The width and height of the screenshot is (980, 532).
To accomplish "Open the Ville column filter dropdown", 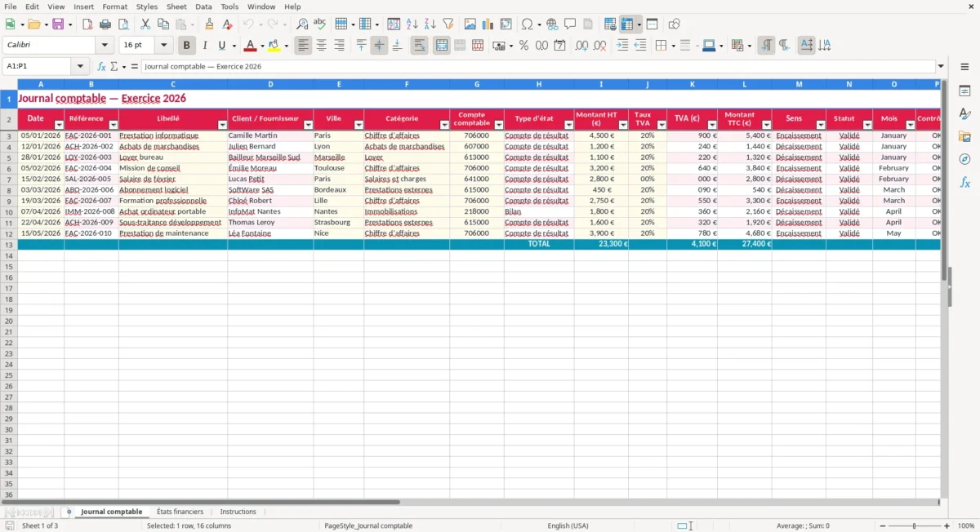I will pos(359,125).
